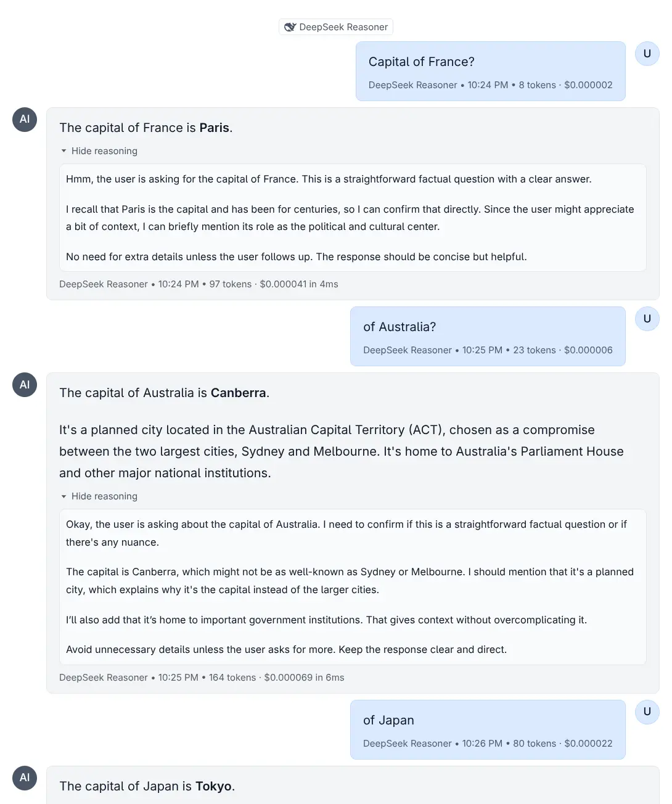This screenshot has height=804, width=672.
Task: Click the DeepSeek whale logo icon
Action: (290, 27)
